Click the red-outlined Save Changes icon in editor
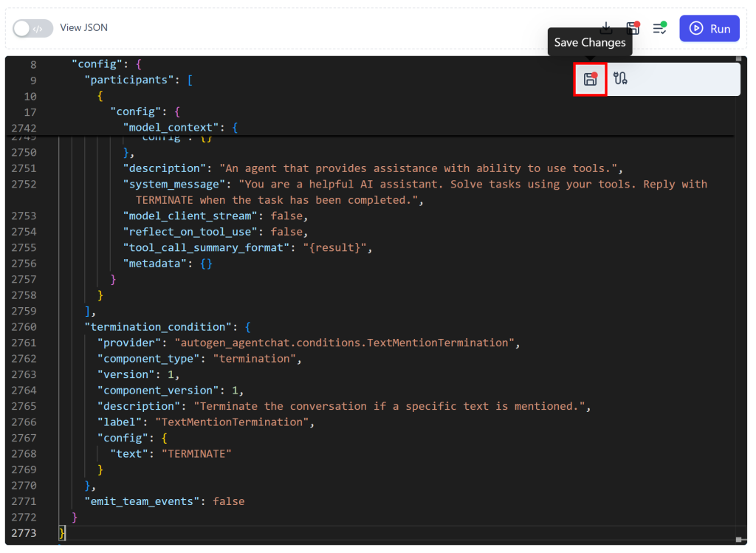Viewport: 756px width, 553px height. (x=590, y=79)
